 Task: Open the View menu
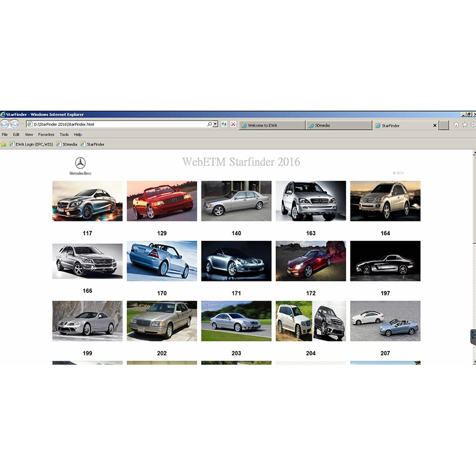tap(29, 134)
